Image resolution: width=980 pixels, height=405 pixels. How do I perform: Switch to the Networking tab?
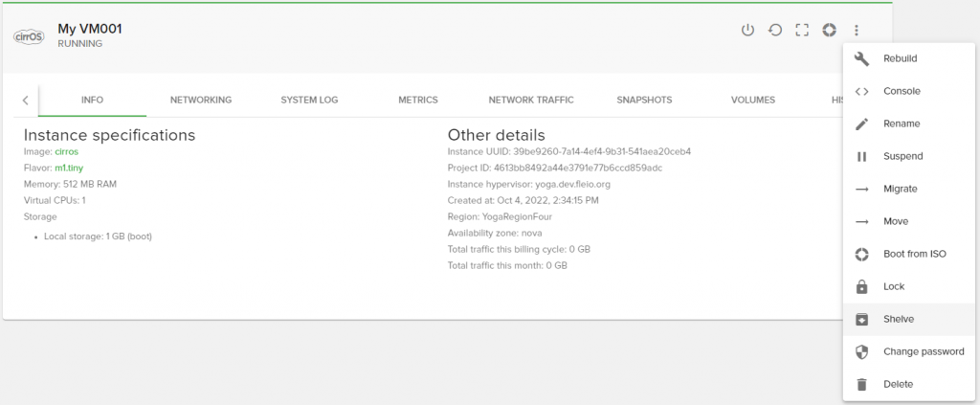201,100
